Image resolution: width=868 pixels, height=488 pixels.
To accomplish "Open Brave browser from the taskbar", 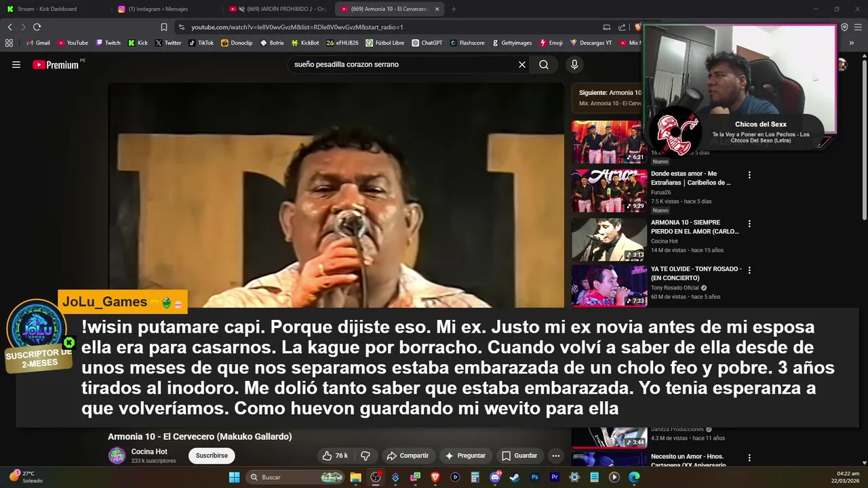I will 435,477.
